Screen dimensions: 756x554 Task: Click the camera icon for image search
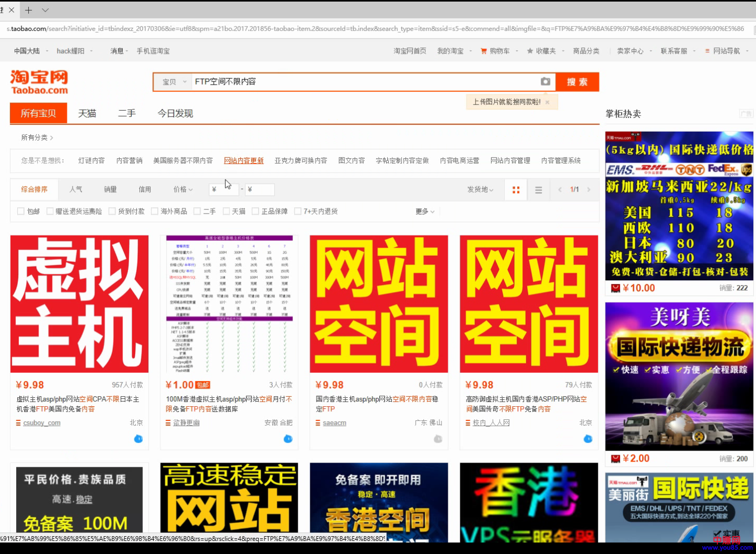pos(545,81)
